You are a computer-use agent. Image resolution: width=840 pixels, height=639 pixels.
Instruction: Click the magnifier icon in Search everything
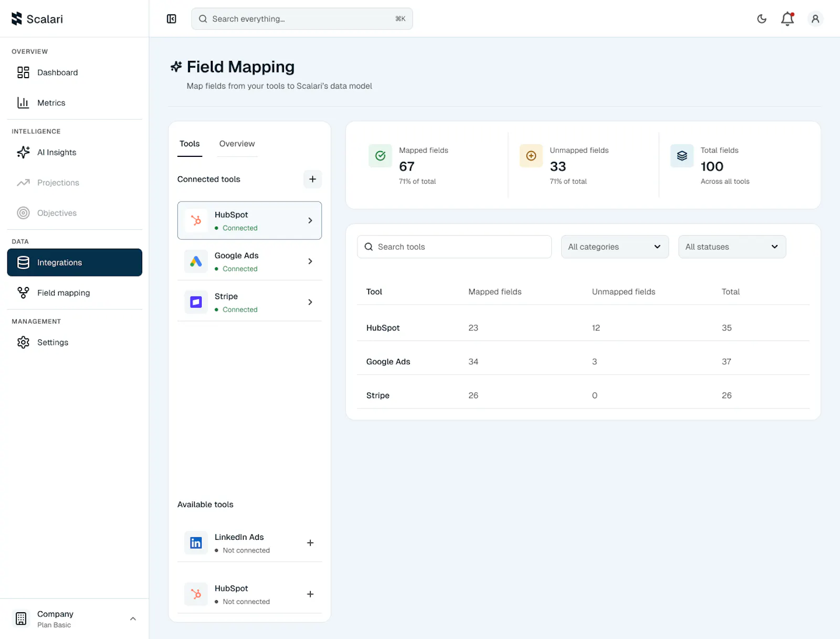click(203, 19)
